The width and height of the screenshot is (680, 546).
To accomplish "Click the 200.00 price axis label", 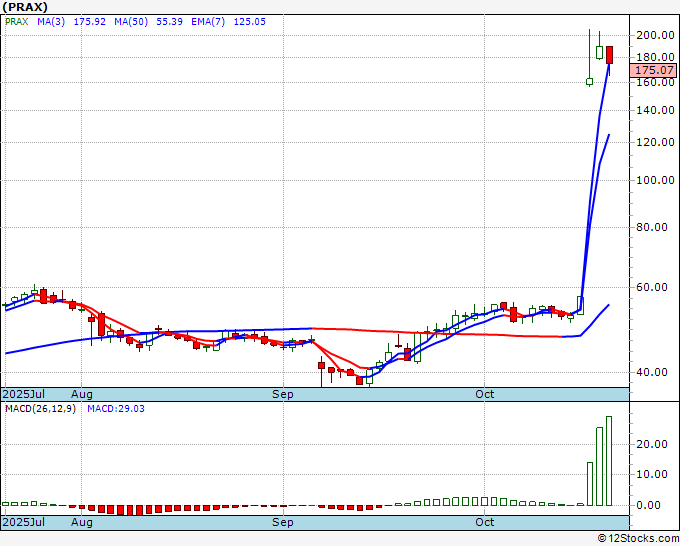I will pyautogui.click(x=655, y=36).
